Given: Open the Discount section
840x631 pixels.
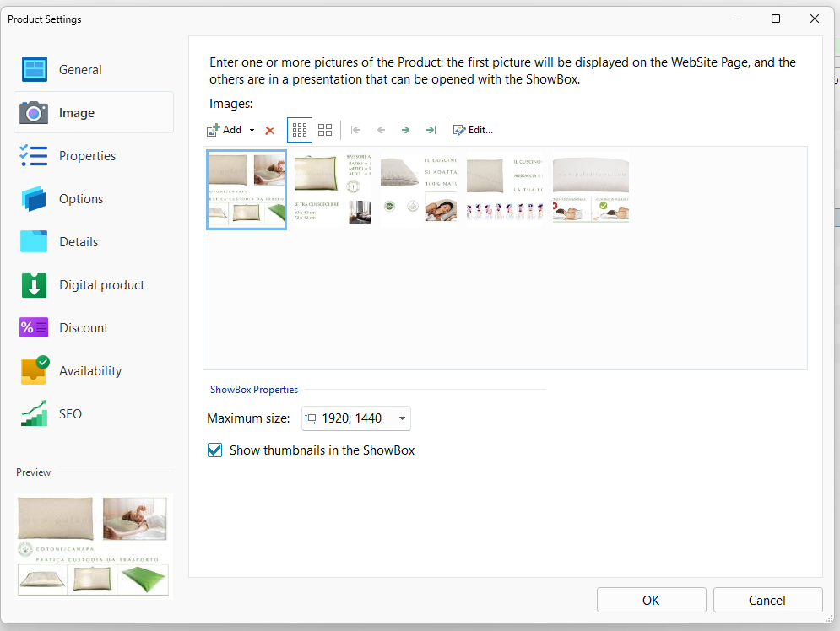Looking at the screenshot, I should tap(84, 328).
